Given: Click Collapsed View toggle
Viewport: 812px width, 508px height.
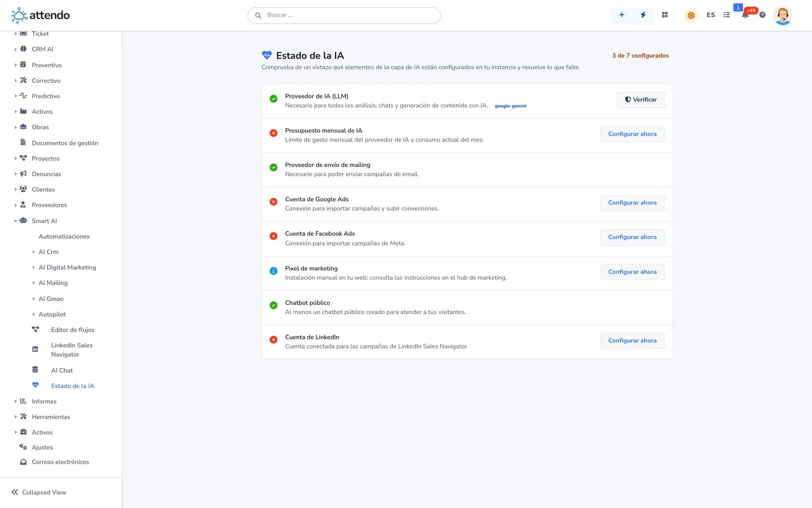Looking at the screenshot, I should pyautogui.click(x=39, y=493).
